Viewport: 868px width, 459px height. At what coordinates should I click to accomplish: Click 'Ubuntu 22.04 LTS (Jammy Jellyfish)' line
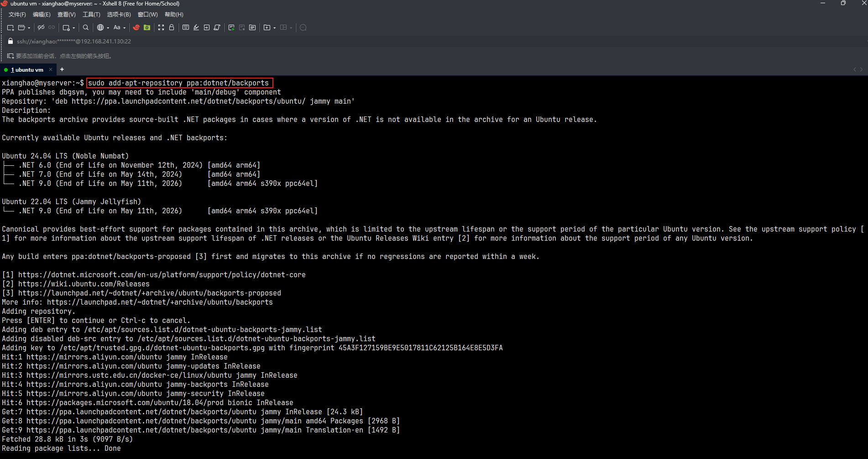point(72,201)
